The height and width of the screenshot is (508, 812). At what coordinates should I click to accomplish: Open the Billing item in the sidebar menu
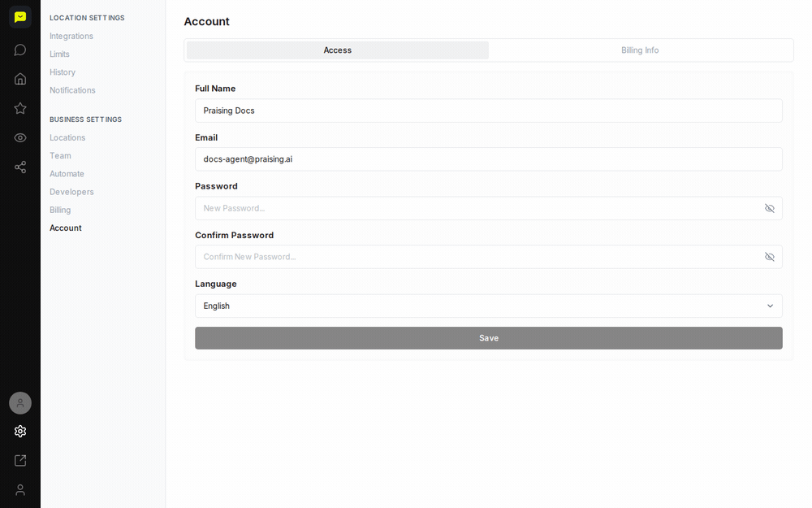[60, 210]
